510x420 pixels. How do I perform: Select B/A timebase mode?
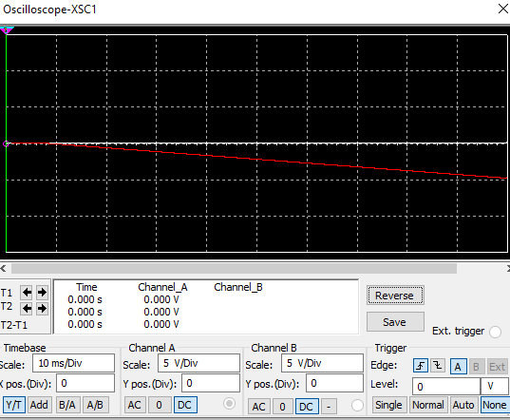tap(67, 405)
